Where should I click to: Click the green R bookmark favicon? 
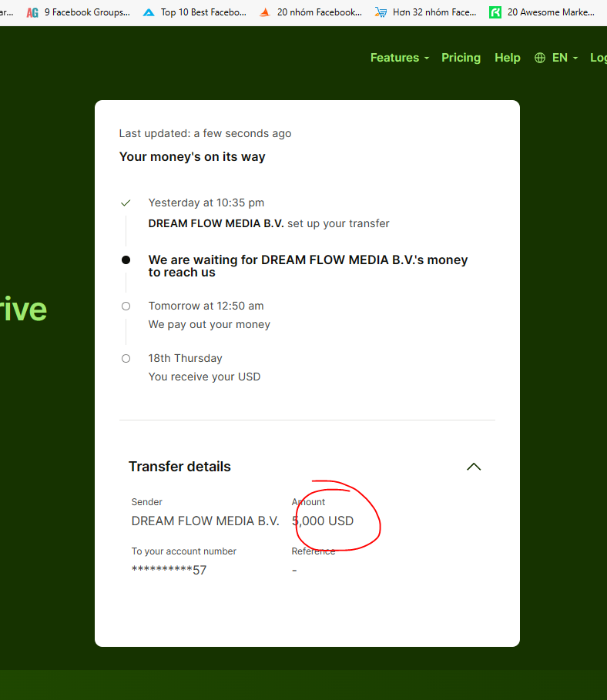pos(495,12)
